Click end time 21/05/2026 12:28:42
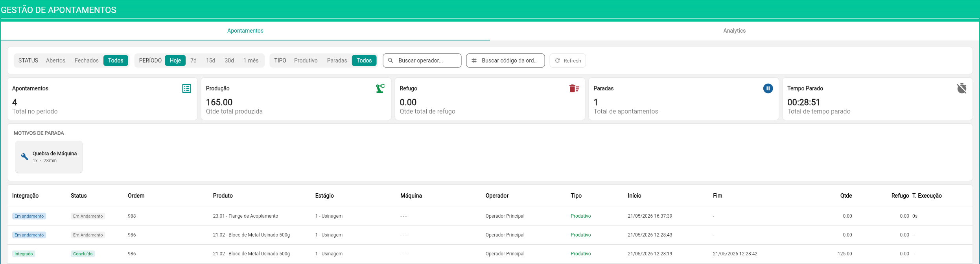 [x=735, y=254]
